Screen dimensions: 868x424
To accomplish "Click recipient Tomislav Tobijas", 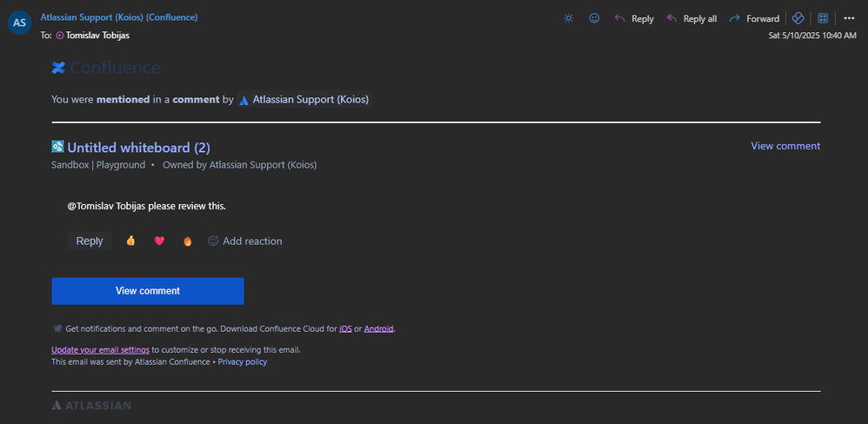I will 98,35.
